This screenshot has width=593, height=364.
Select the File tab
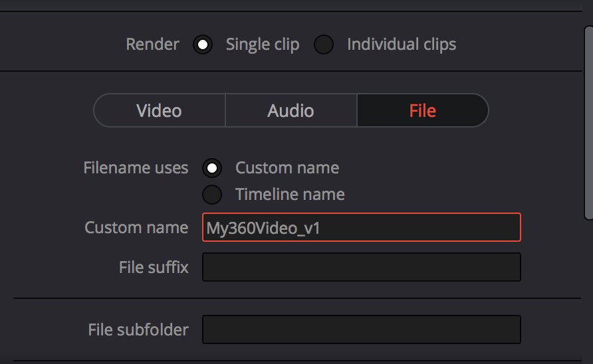click(423, 110)
